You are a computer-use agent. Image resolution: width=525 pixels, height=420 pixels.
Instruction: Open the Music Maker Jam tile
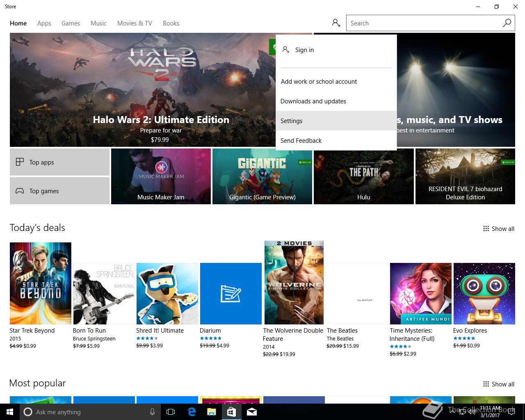pyautogui.click(x=161, y=176)
